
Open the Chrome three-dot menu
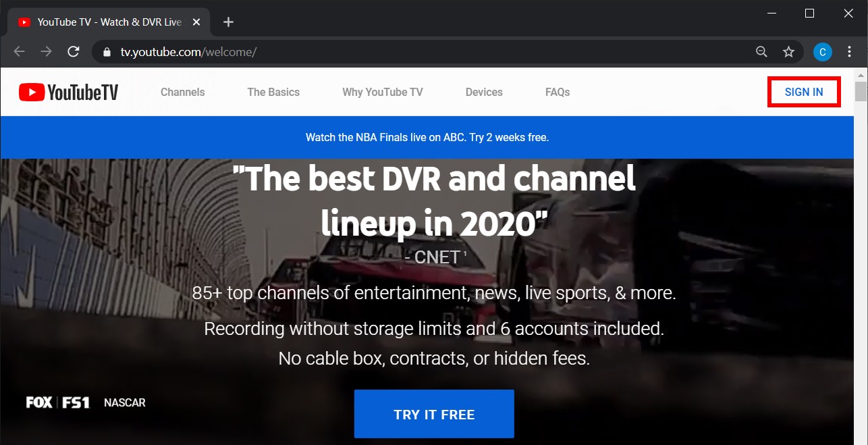pyautogui.click(x=849, y=52)
